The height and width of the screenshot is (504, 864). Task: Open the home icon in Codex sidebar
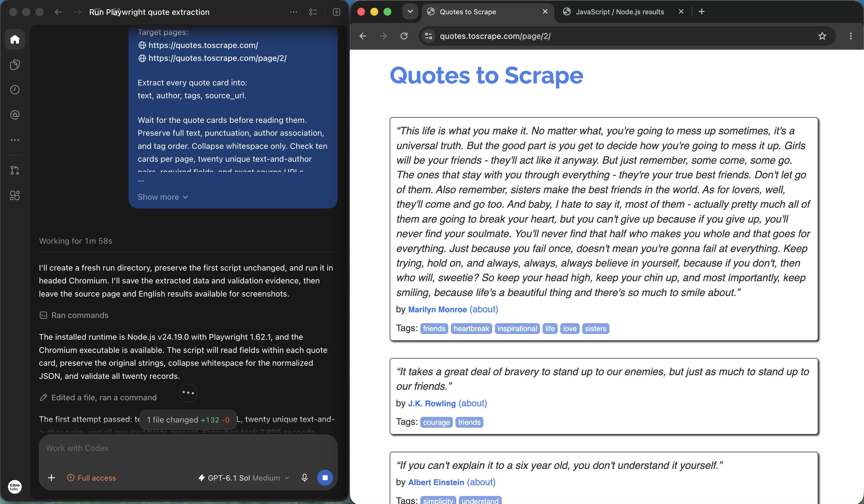coord(15,39)
